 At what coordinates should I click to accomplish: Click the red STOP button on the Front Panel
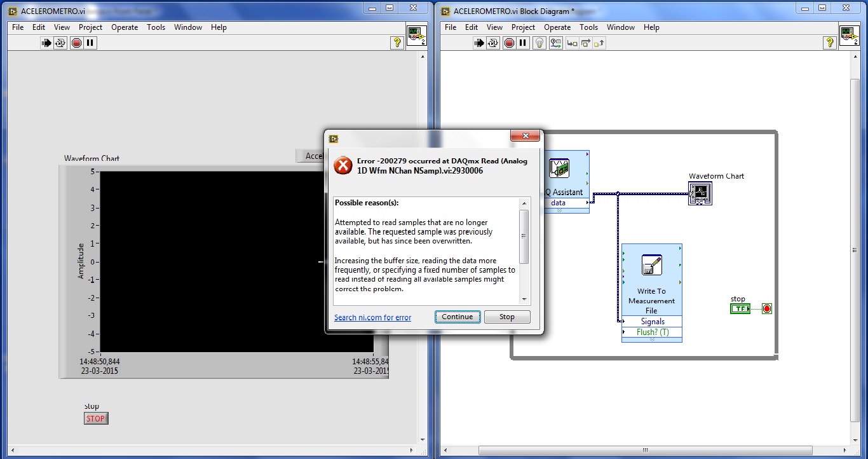pos(96,418)
